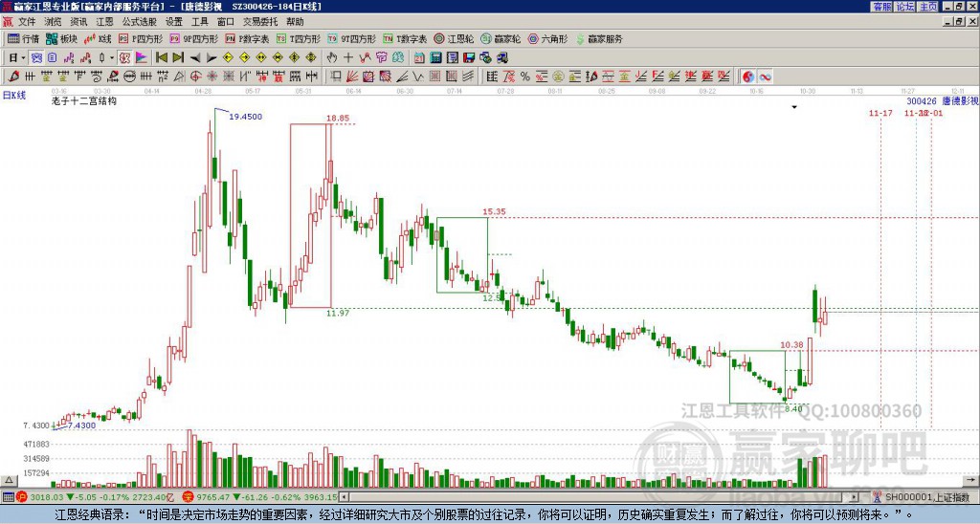Click the small black dropdown triangle above chart
980x524 pixels.
(x=794, y=107)
